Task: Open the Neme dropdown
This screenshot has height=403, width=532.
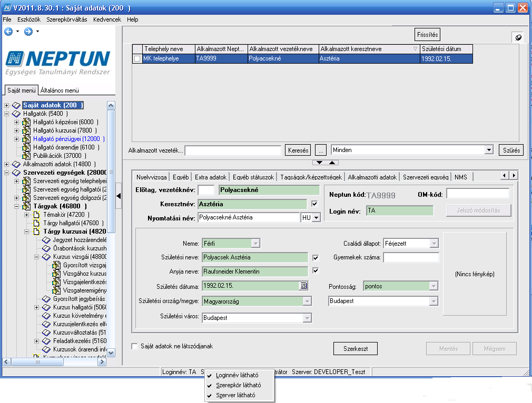Action: (x=255, y=244)
